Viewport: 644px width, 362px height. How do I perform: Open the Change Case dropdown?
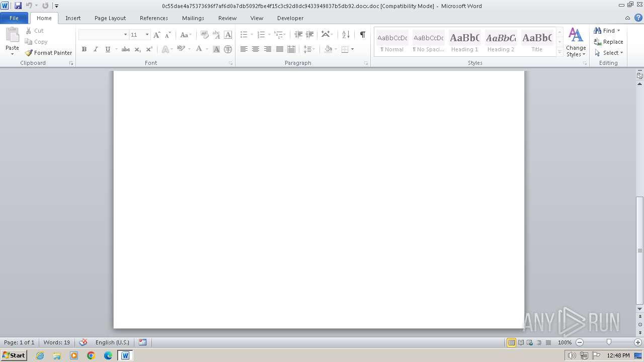[186, 35]
